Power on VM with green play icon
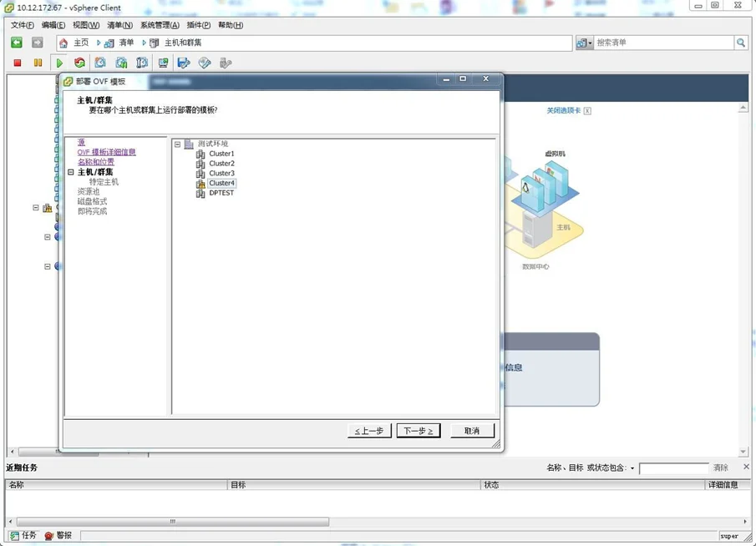Viewport: 756px width, 546px height. (x=59, y=63)
